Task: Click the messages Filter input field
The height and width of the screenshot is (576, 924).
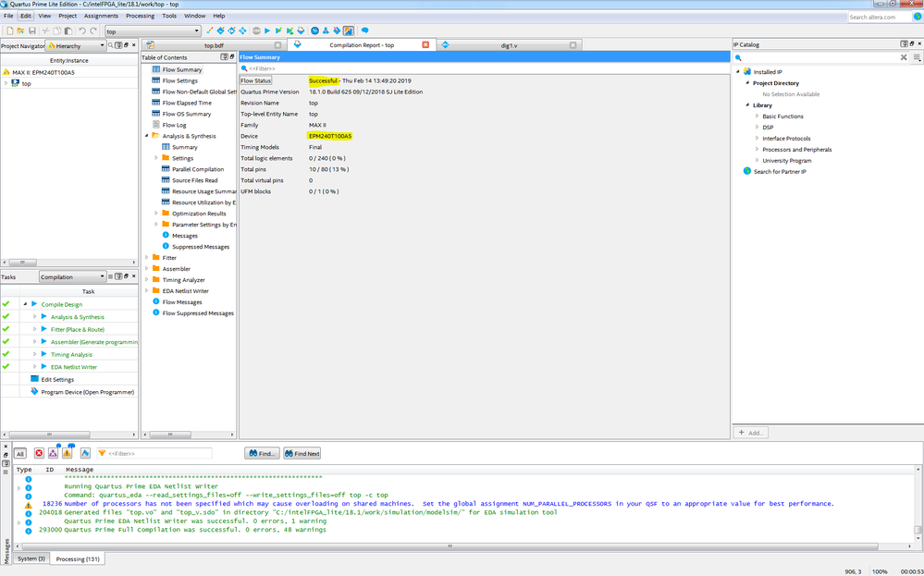Action: [x=159, y=453]
